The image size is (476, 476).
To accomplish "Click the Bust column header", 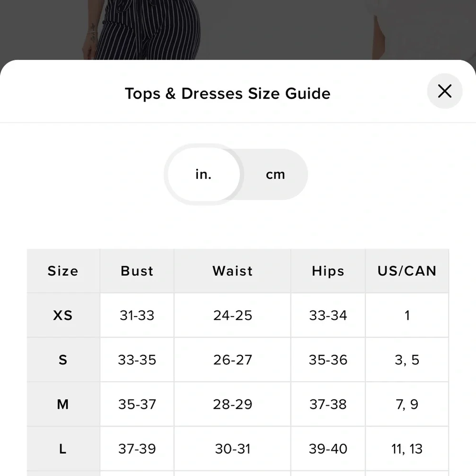I will [x=137, y=271].
